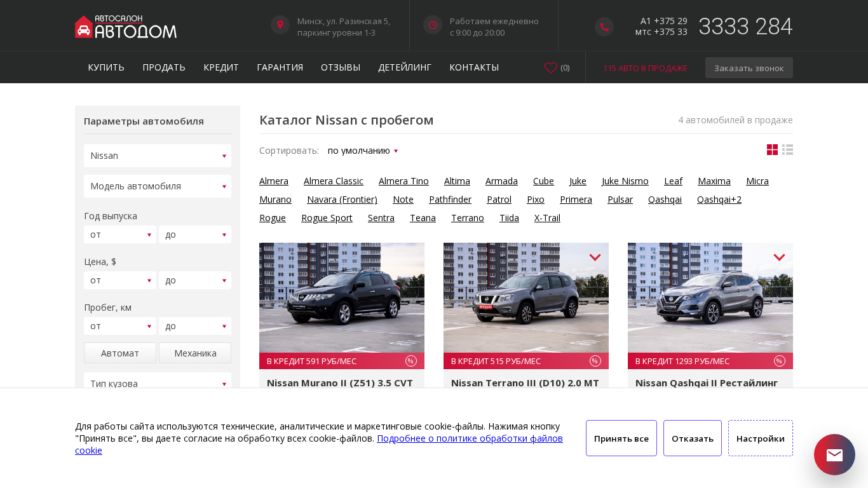Switch to list view
Screen dimensions: 868x488
click(x=787, y=150)
